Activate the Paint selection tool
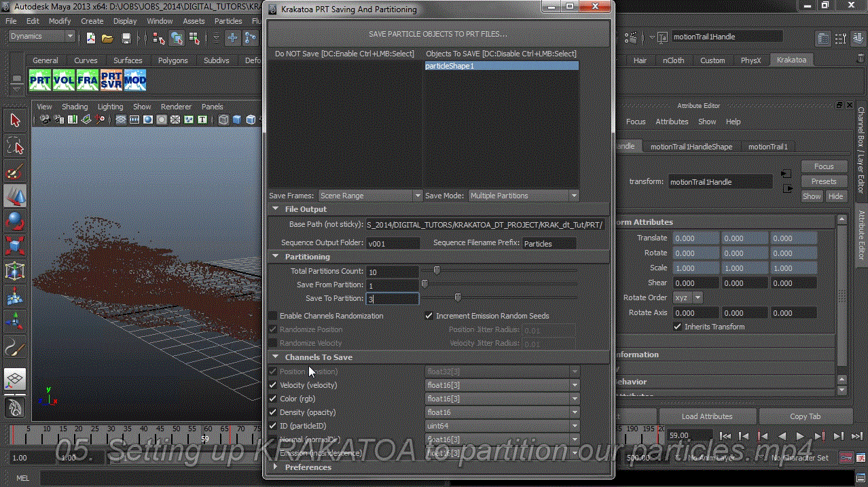 pyautogui.click(x=15, y=170)
